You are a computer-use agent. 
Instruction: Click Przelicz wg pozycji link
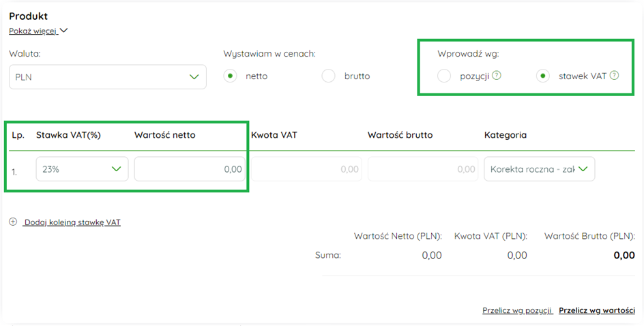[x=518, y=310]
